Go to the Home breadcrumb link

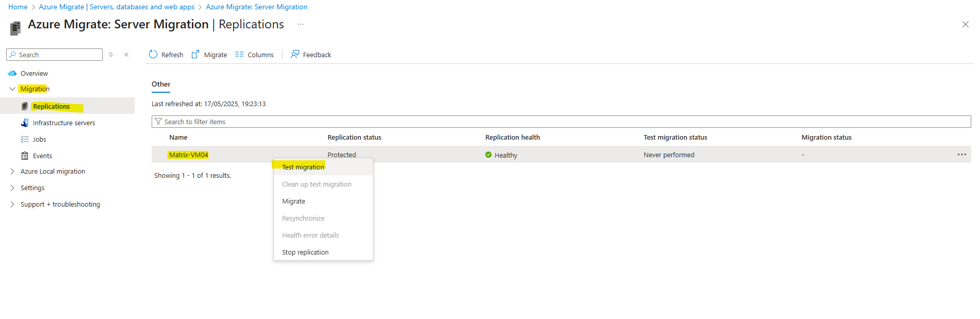point(18,7)
